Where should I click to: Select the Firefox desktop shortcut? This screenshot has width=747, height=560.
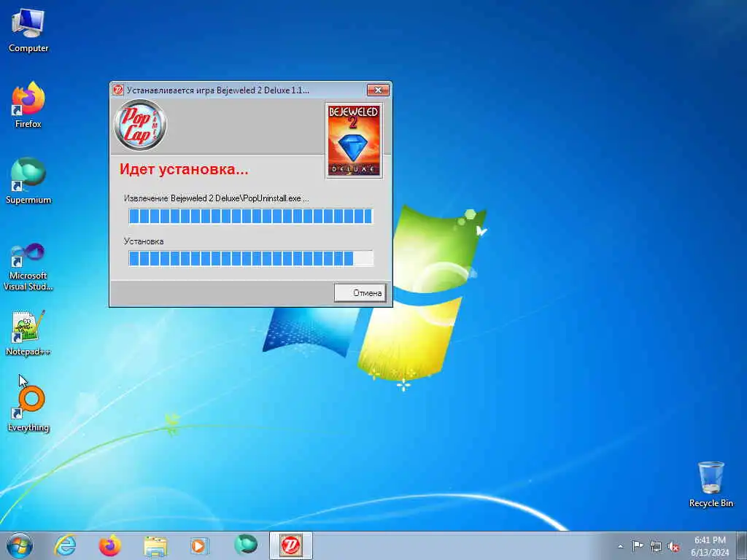(28, 105)
